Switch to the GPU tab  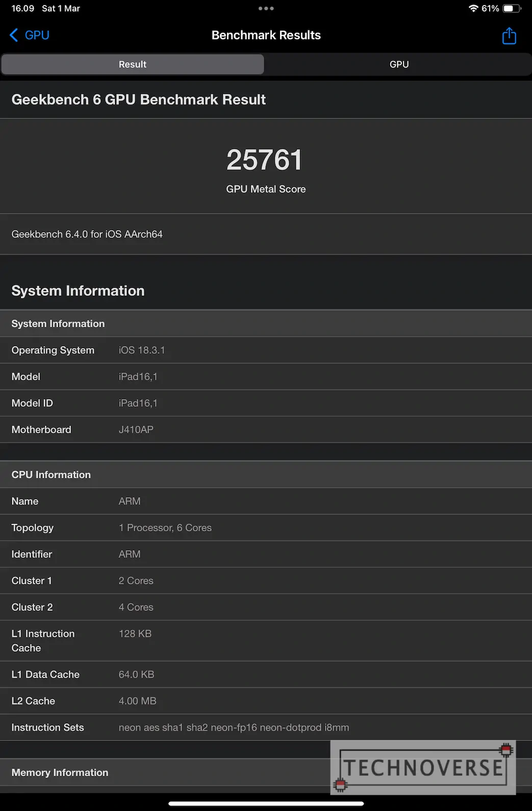point(399,64)
